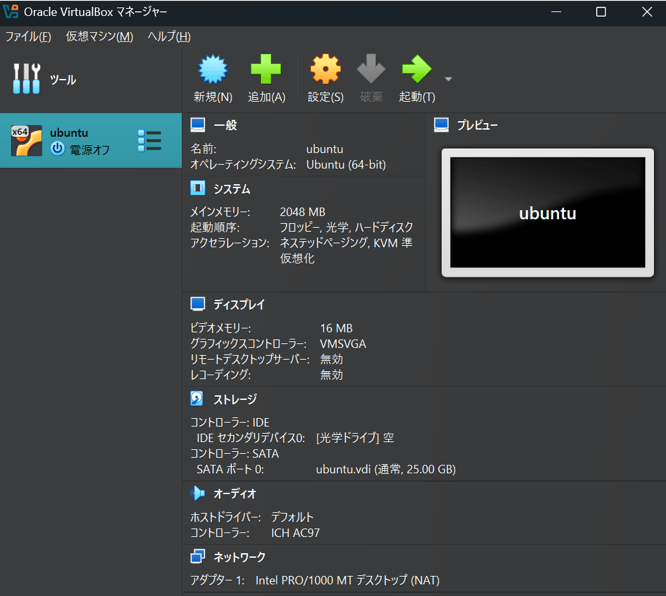
Task: Open 設定(S) settings gear icon
Action: coord(325,69)
